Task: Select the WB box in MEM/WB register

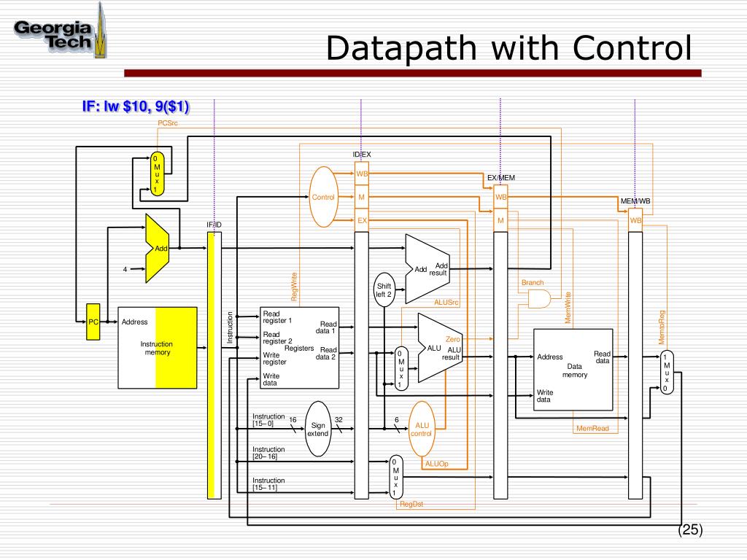Action: click(x=635, y=220)
